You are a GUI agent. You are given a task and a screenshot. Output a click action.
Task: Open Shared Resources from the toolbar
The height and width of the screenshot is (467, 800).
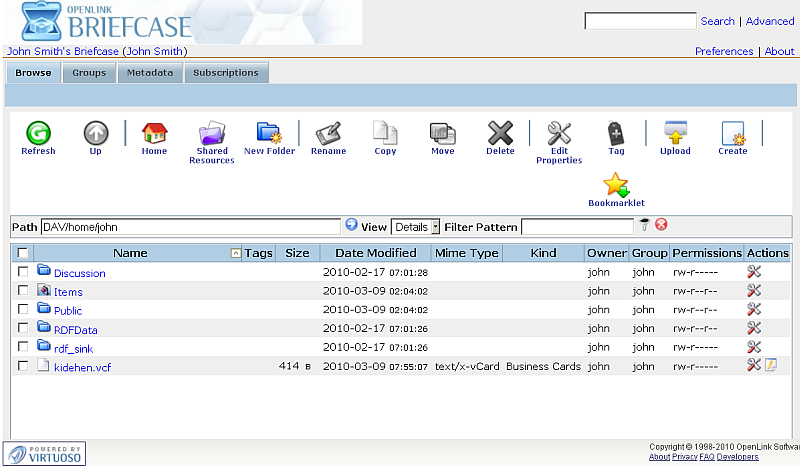[x=211, y=134]
